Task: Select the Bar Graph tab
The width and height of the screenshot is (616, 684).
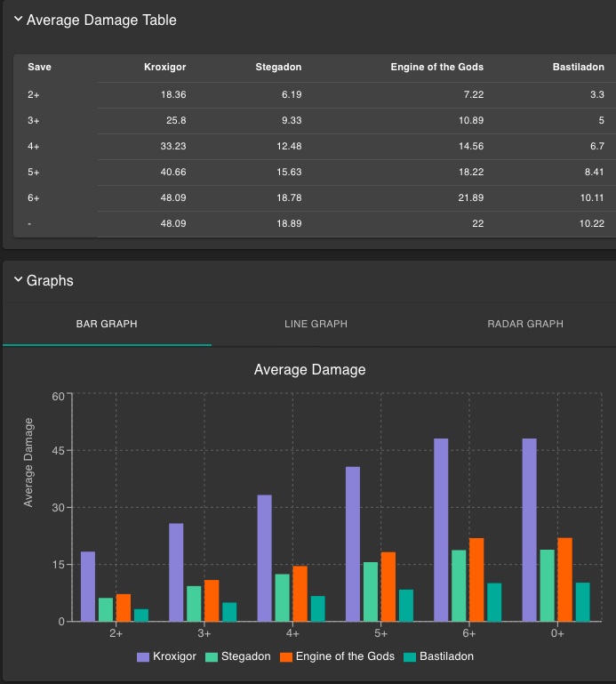Action: coord(107,324)
